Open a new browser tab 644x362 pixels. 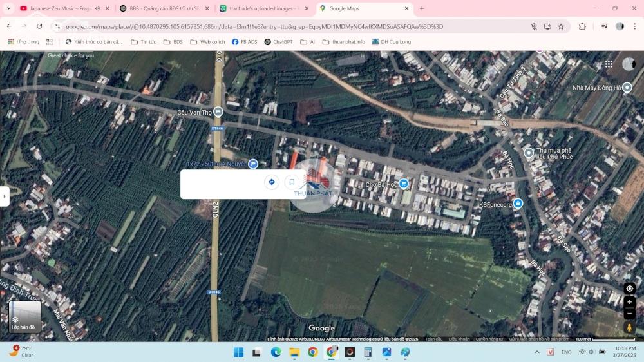tap(422, 8)
